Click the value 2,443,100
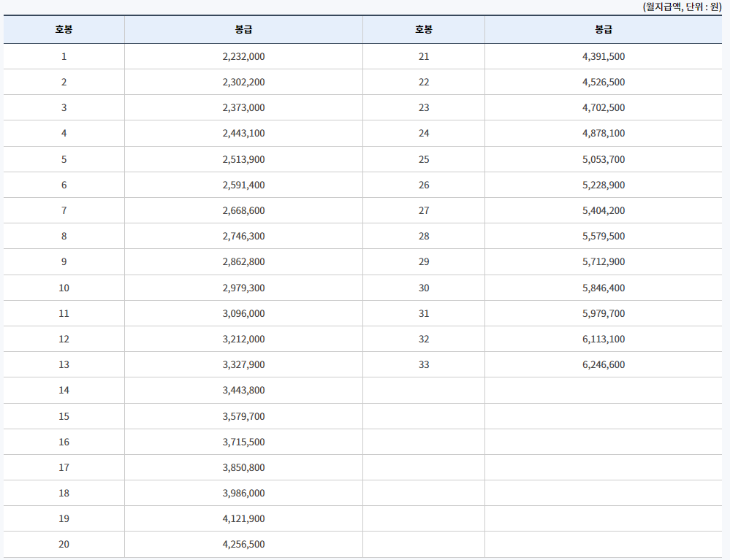 click(x=243, y=134)
